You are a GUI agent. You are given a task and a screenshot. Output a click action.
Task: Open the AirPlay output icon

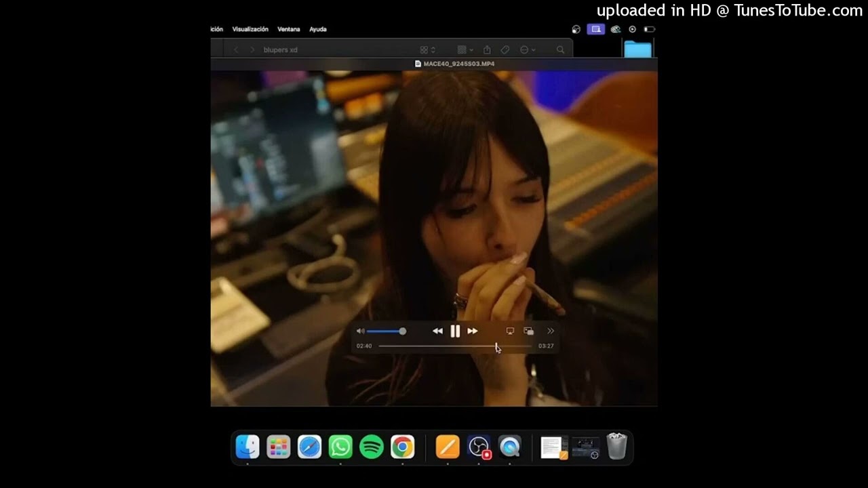(510, 331)
